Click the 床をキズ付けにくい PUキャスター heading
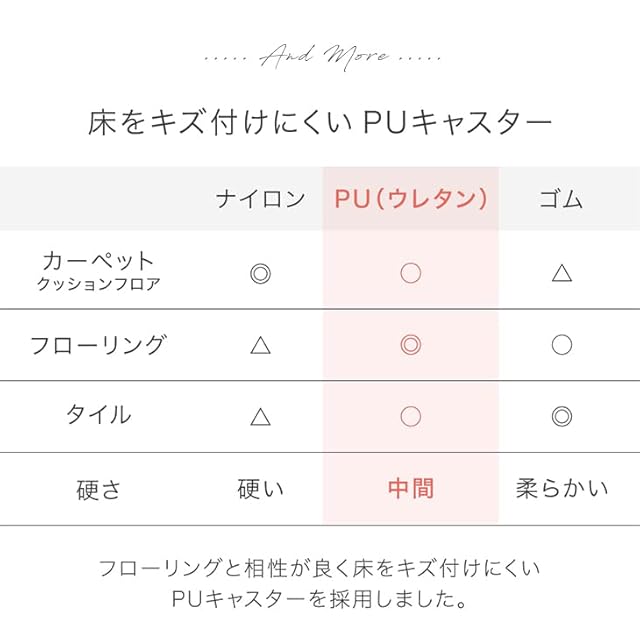The image size is (640, 640). click(320, 124)
